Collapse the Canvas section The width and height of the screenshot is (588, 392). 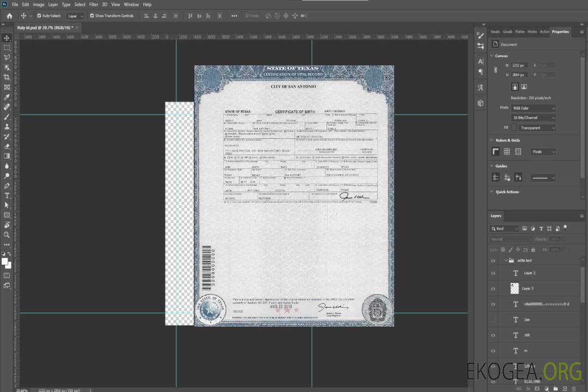click(x=492, y=56)
